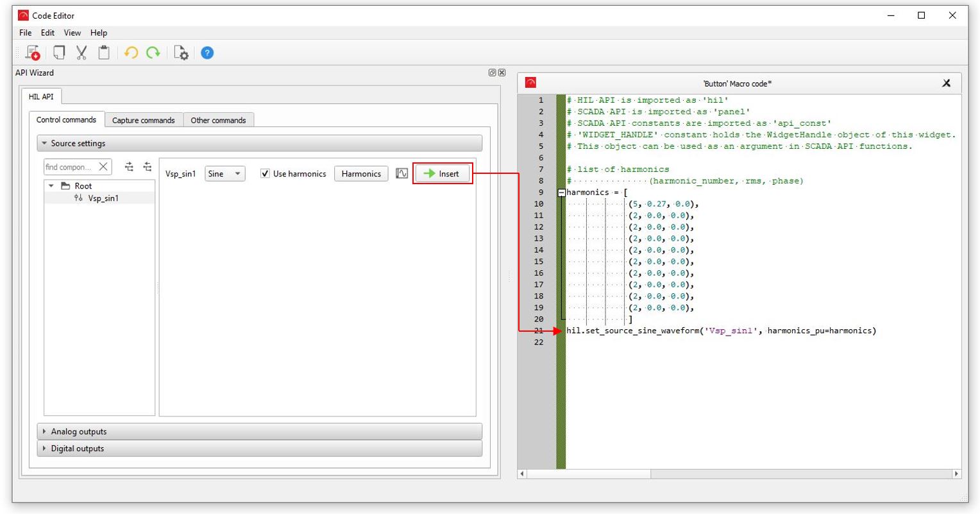Viewport: 980px width, 514px height.
Task: Click the import script icon in toolbar
Action: pyautogui.click(x=32, y=53)
